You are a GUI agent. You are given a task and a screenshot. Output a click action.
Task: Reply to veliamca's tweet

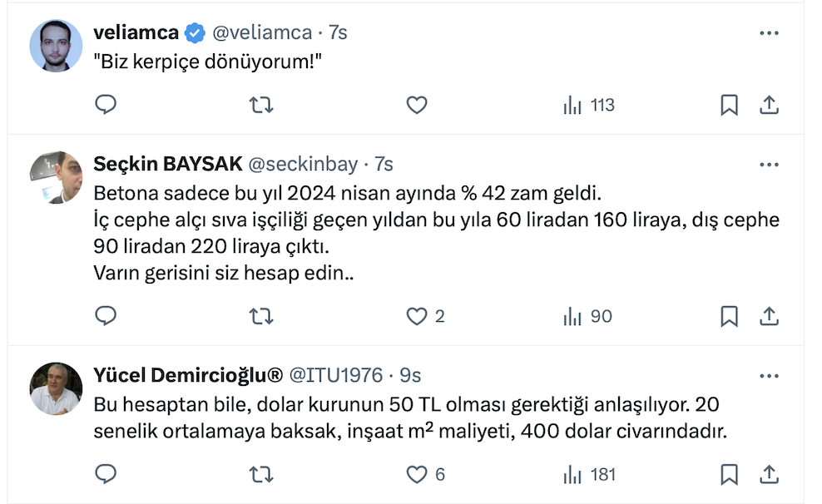[x=106, y=105]
